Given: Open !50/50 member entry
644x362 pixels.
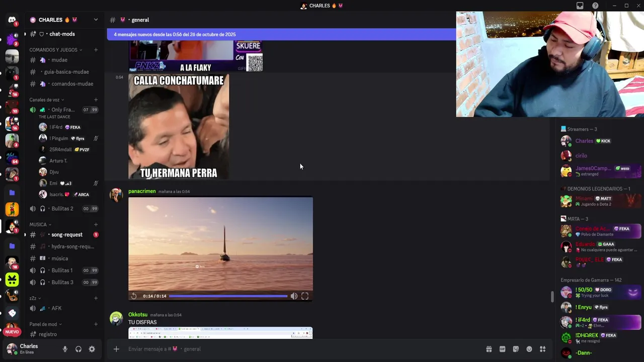Looking at the screenshot, I should pos(601,292).
